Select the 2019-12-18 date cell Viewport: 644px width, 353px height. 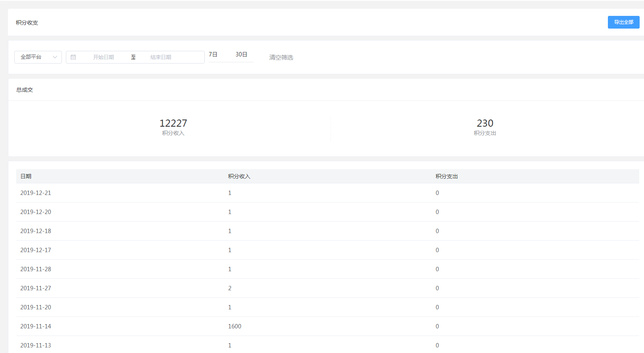36,231
